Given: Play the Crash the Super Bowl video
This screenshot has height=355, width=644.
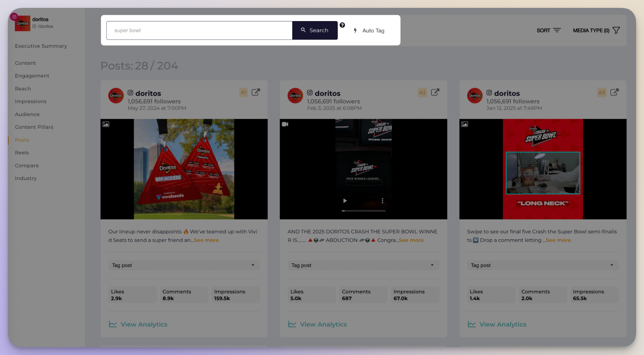Looking at the screenshot, I should click(345, 201).
